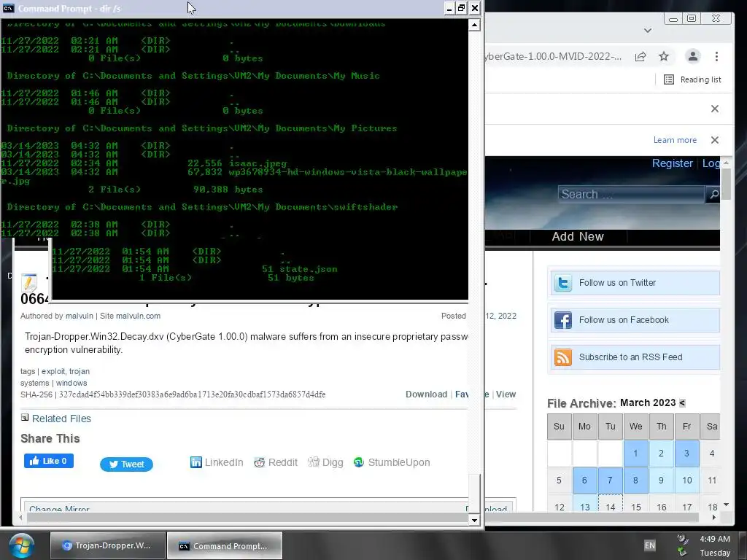This screenshot has height=560, width=747.
Task: Click state.json in the directory listing
Action: click(309, 269)
